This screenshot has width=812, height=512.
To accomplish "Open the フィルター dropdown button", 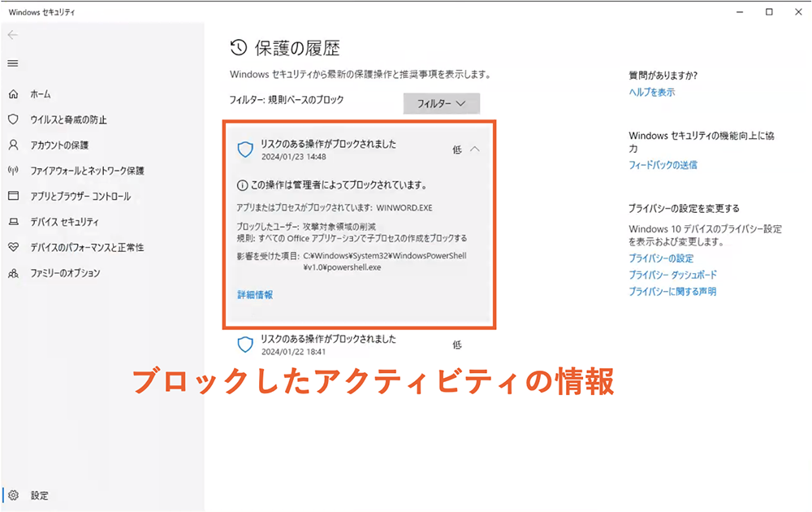I will [442, 104].
